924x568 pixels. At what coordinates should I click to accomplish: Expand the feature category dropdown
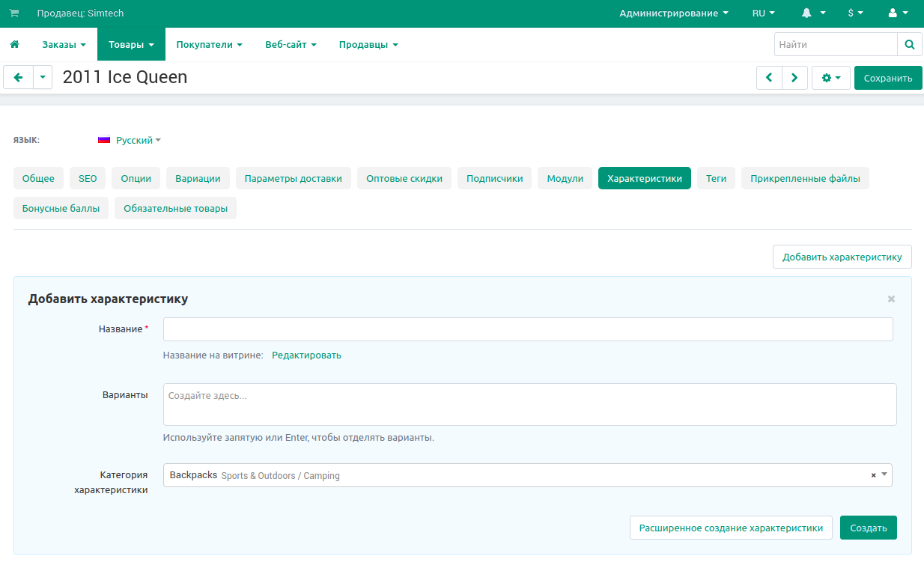pyautogui.click(x=884, y=474)
